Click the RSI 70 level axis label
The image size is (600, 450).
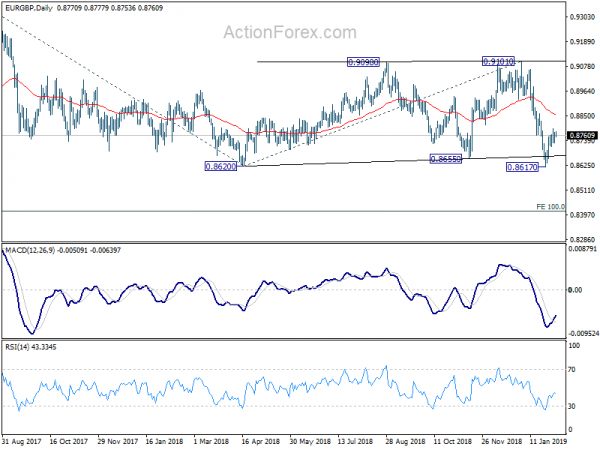(572, 370)
